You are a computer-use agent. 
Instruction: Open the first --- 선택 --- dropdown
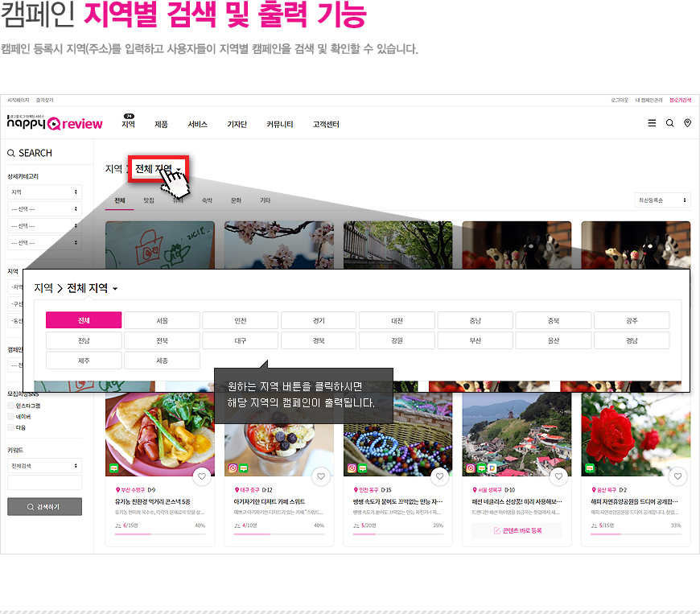[x=44, y=209]
